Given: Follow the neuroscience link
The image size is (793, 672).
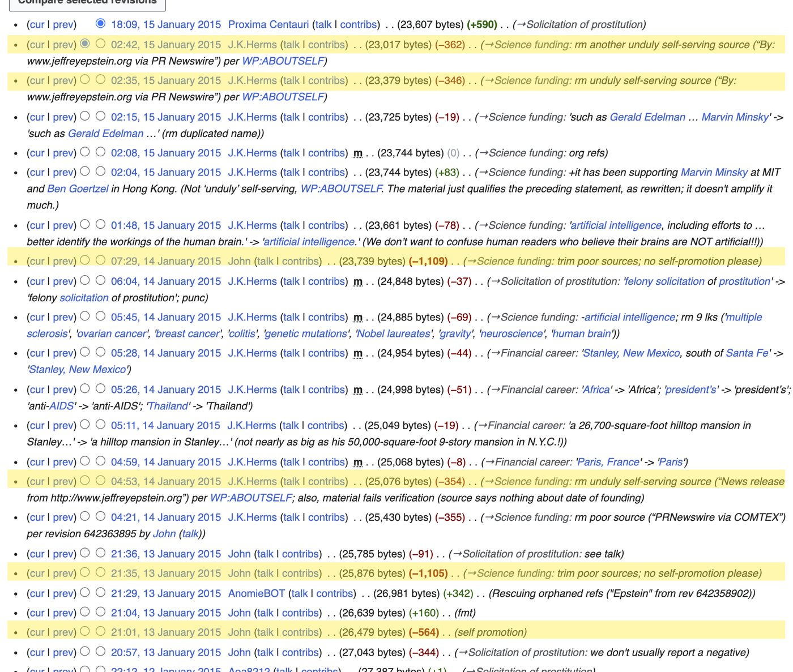Looking at the screenshot, I should point(513,333).
